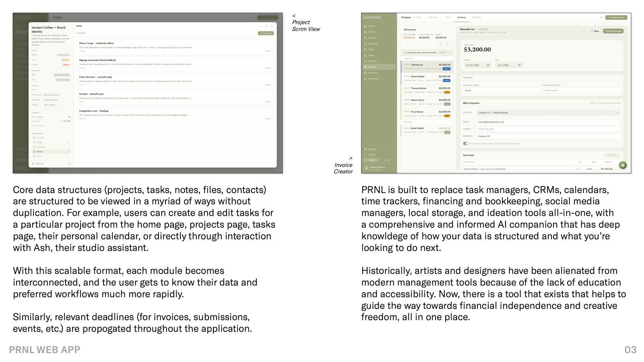This screenshot has height=362, width=644.
Task: Open the Cedar & Co. project dropdown
Action: 549,113
